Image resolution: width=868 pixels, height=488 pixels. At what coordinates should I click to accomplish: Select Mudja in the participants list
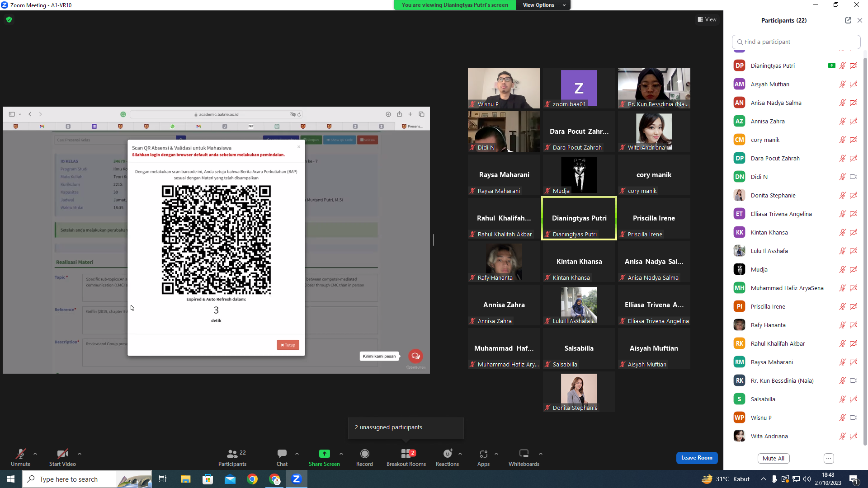(796, 269)
